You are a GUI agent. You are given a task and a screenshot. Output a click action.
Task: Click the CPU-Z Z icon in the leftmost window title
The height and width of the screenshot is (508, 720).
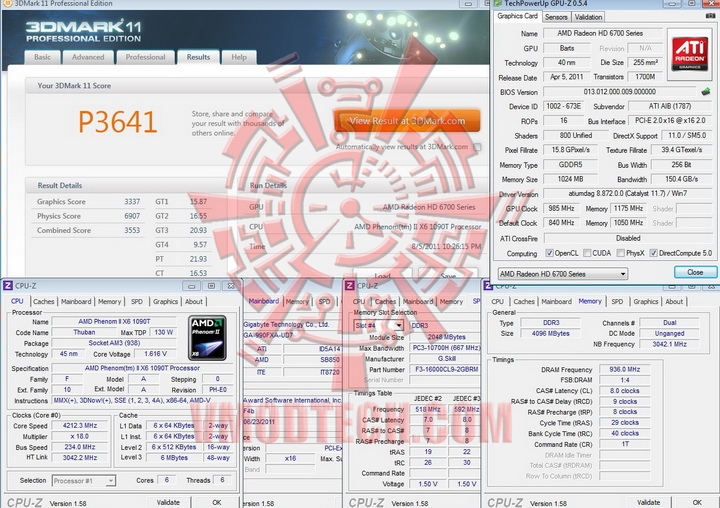point(7,286)
